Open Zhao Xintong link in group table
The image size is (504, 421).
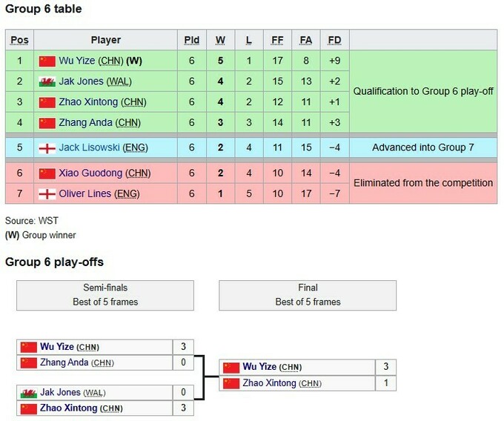point(88,102)
